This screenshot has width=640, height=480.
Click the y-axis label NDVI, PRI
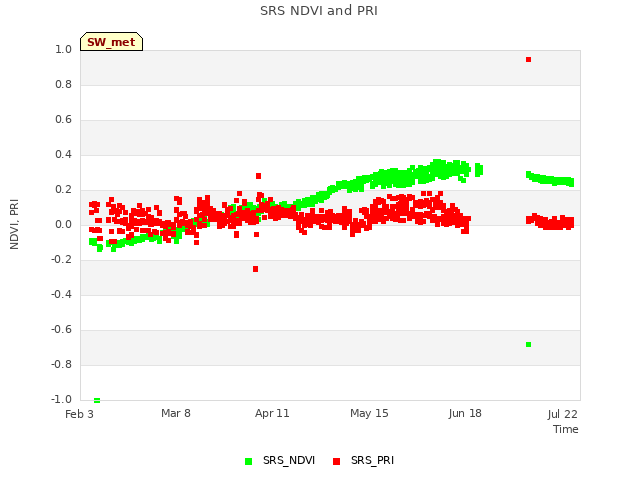(14, 224)
